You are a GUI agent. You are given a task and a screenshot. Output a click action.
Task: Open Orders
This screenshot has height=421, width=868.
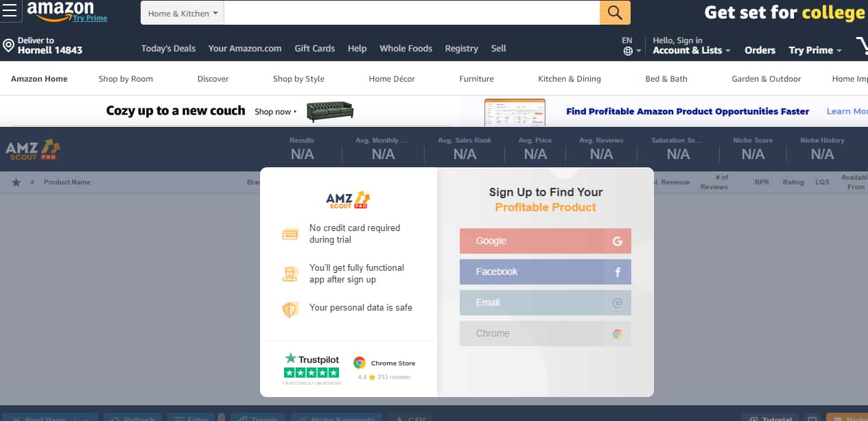(760, 50)
